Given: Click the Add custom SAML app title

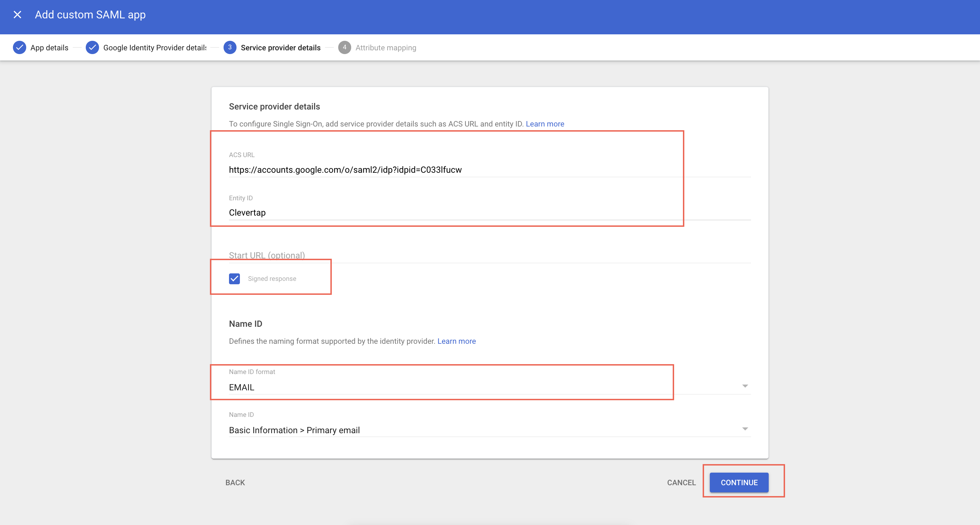Looking at the screenshot, I should pyautogui.click(x=90, y=15).
